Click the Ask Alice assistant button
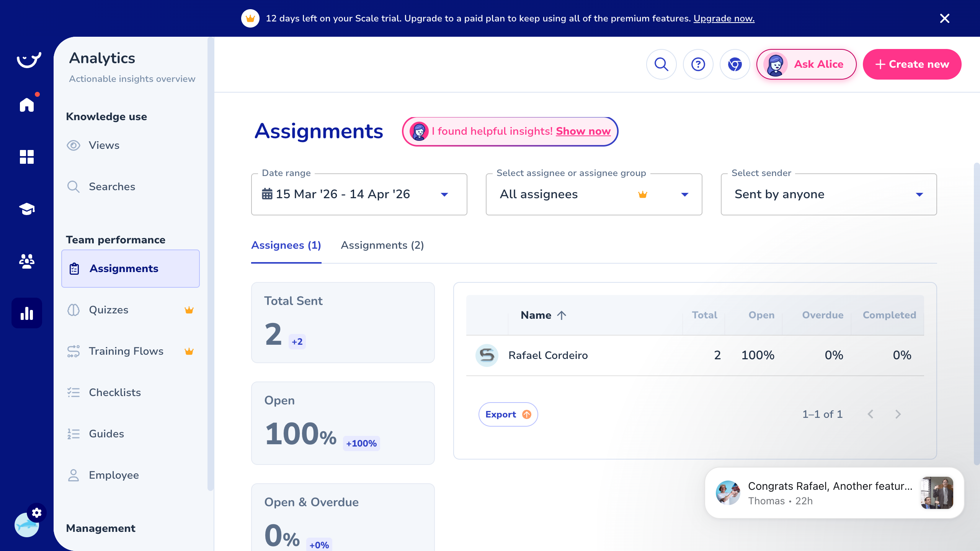980x551 pixels. 806,64
